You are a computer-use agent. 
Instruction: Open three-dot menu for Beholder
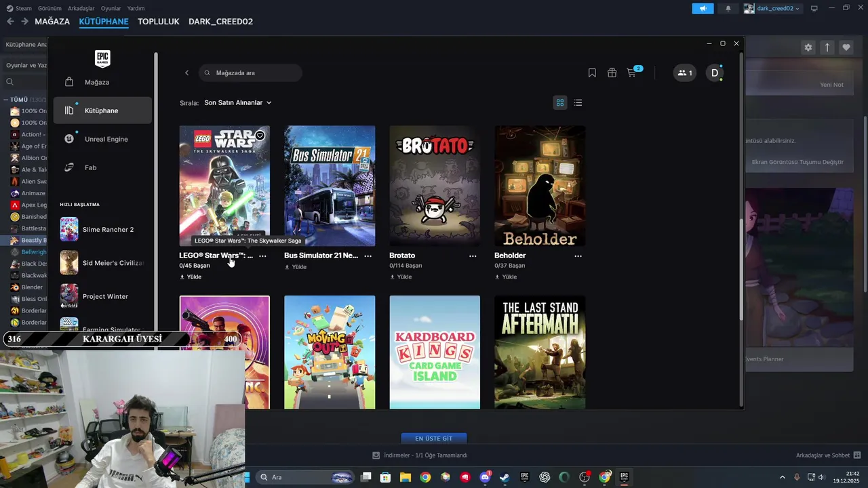tap(578, 256)
